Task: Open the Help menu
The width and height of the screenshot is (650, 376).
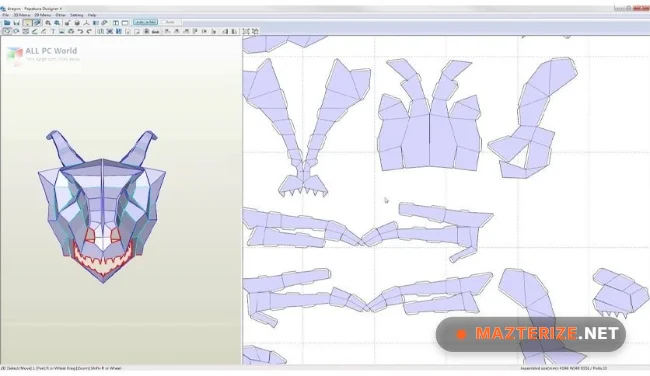Action: pyautogui.click(x=92, y=15)
